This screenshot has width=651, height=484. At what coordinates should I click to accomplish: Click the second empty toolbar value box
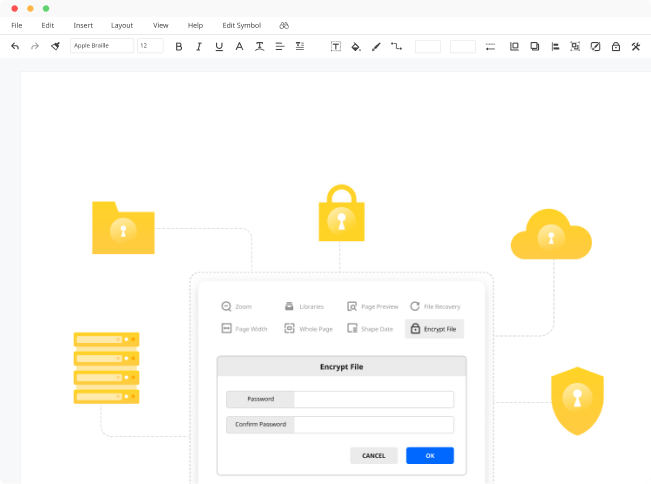pyautogui.click(x=463, y=46)
